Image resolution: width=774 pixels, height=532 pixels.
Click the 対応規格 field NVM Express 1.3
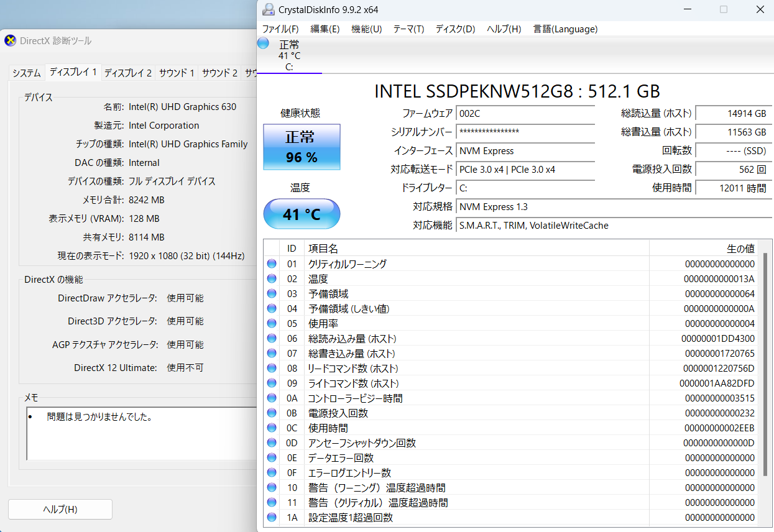pyautogui.click(x=614, y=207)
